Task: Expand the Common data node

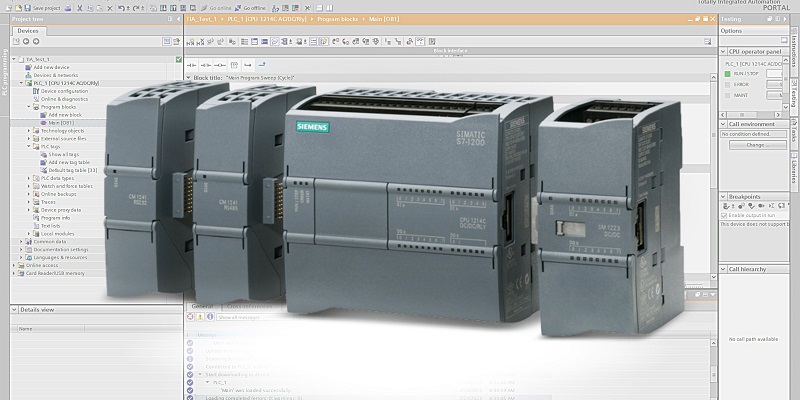Action: coord(21,241)
